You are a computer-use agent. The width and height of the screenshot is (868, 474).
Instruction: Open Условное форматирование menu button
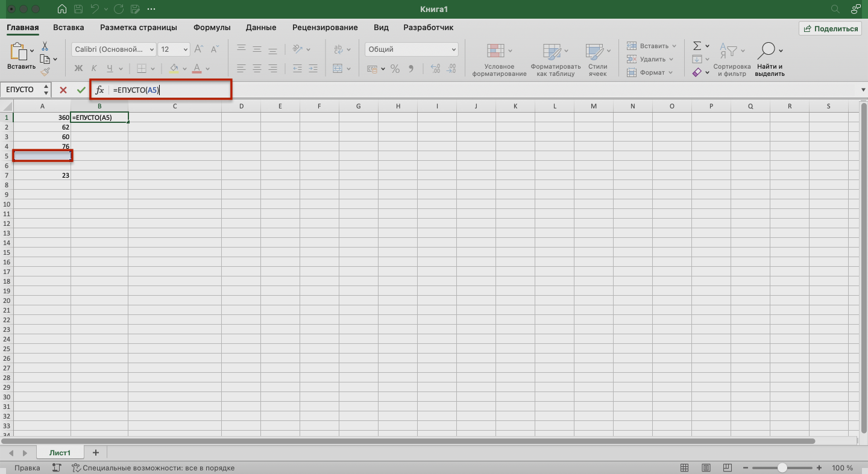(499, 60)
